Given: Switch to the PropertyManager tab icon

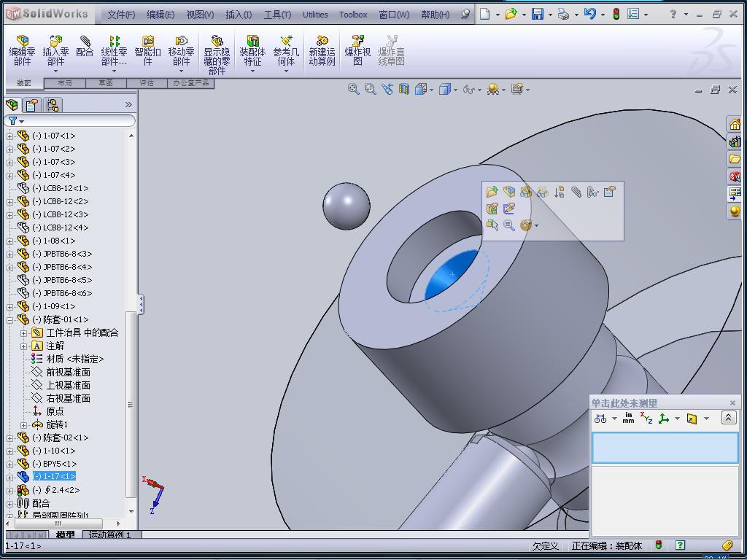Looking at the screenshot, I should [x=33, y=105].
